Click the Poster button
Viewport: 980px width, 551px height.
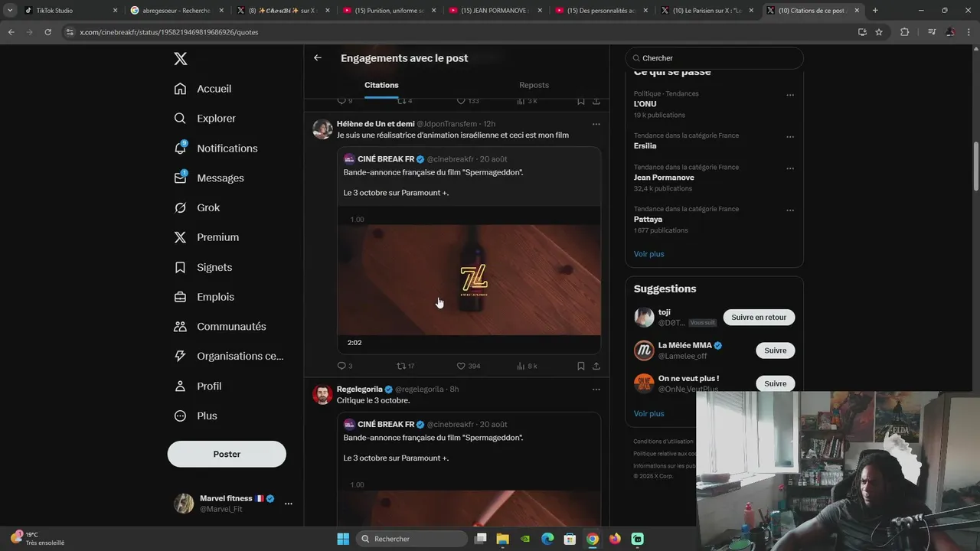227,454
